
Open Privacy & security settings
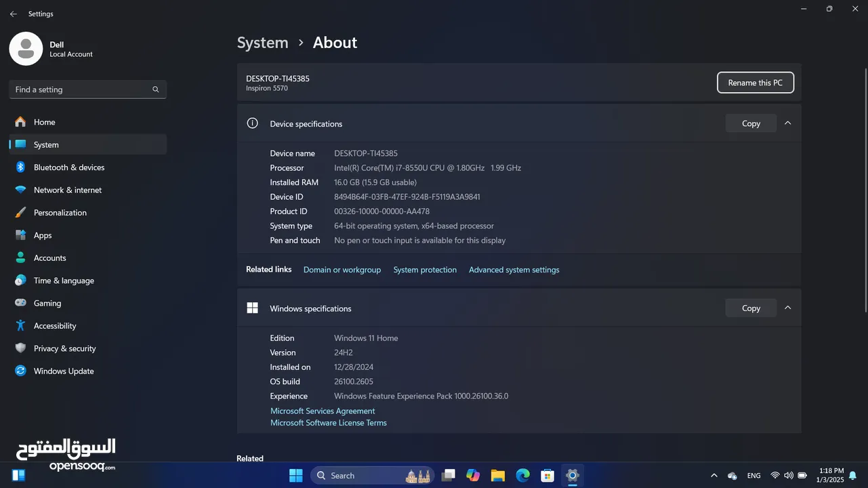pyautogui.click(x=87, y=348)
